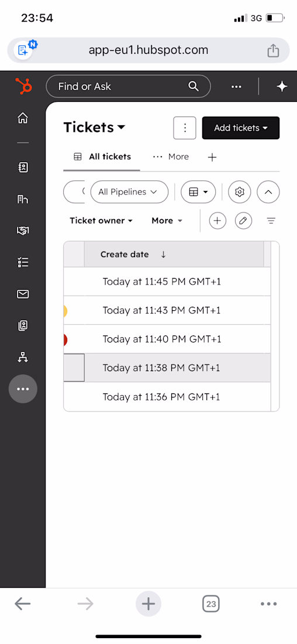Switch to the All tickets tab
The height and width of the screenshot is (644, 297).
[102, 156]
